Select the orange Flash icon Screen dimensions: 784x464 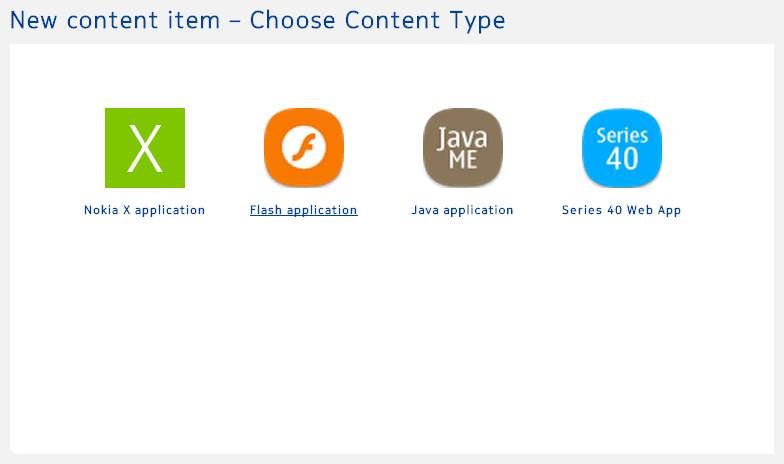[304, 148]
